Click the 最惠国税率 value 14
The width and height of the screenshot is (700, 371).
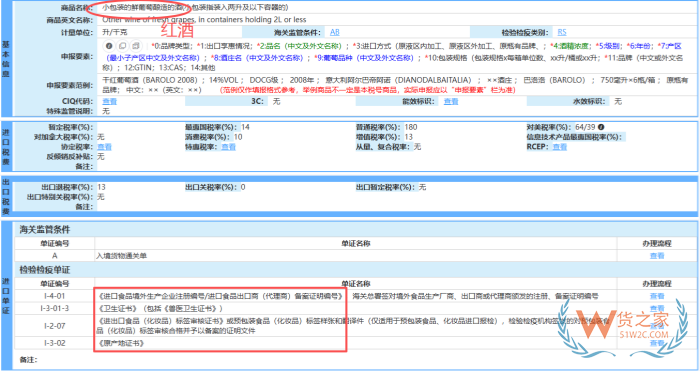pos(245,127)
